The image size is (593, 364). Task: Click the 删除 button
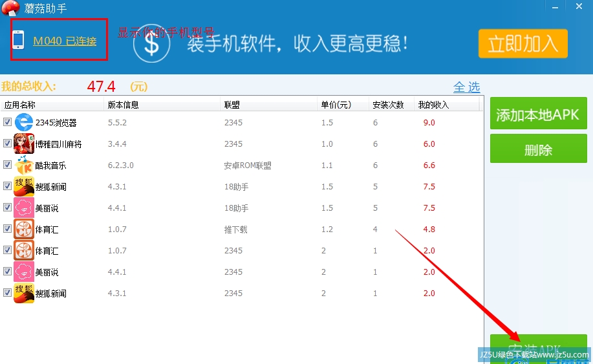(538, 149)
